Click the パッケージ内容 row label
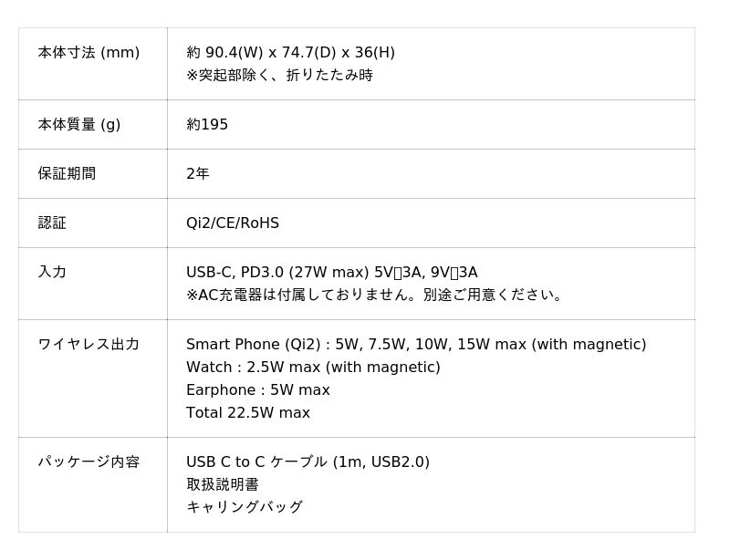The width and height of the screenshot is (730, 560). (x=89, y=462)
